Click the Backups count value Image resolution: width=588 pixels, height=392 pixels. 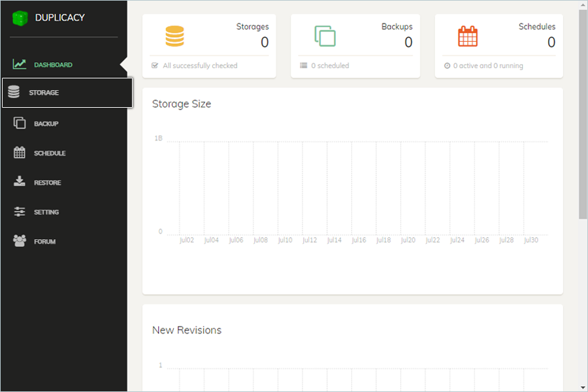(x=408, y=42)
